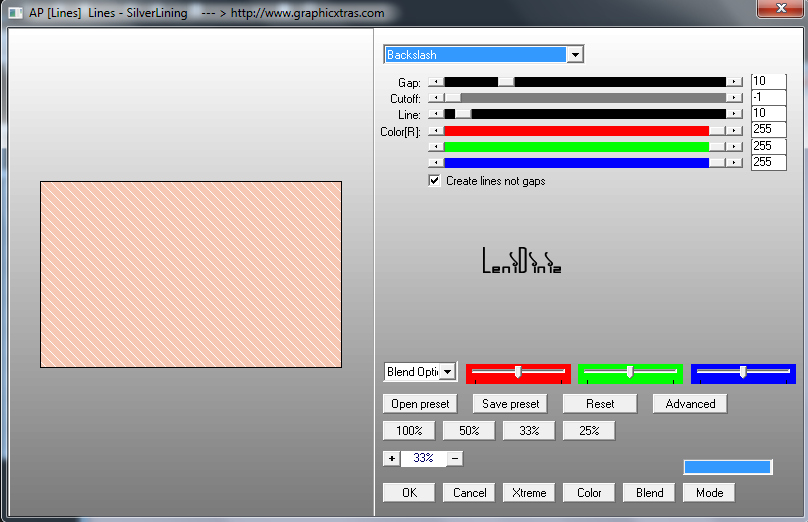Image resolution: width=808 pixels, height=522 pixels.
Task: Set preview zoom to 25%
Action: (589, 431)
